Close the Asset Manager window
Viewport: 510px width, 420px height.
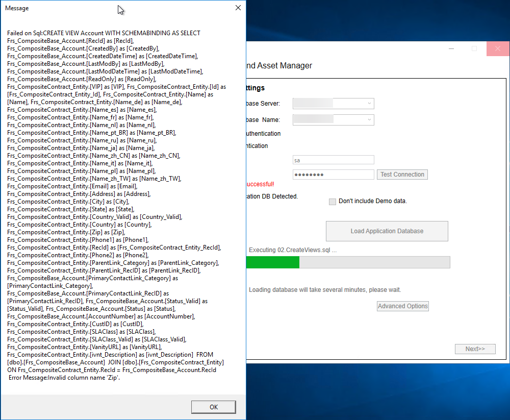pos(497,48)
